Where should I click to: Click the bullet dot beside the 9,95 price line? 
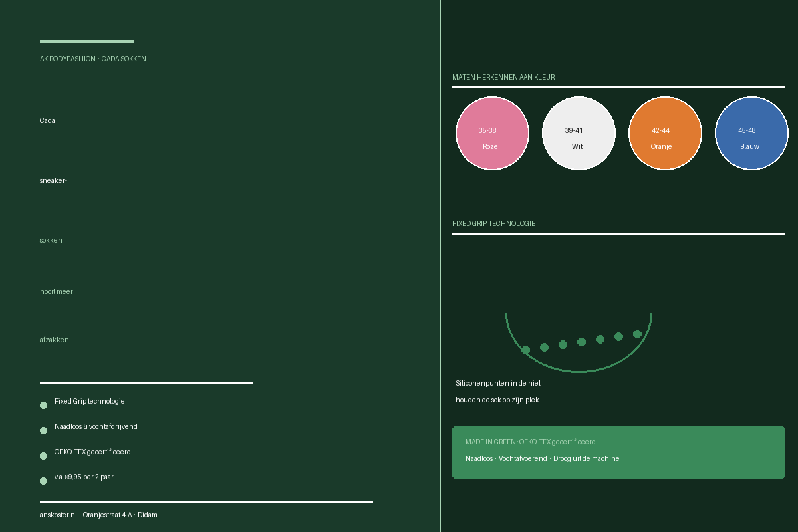[x=43, y=481]
